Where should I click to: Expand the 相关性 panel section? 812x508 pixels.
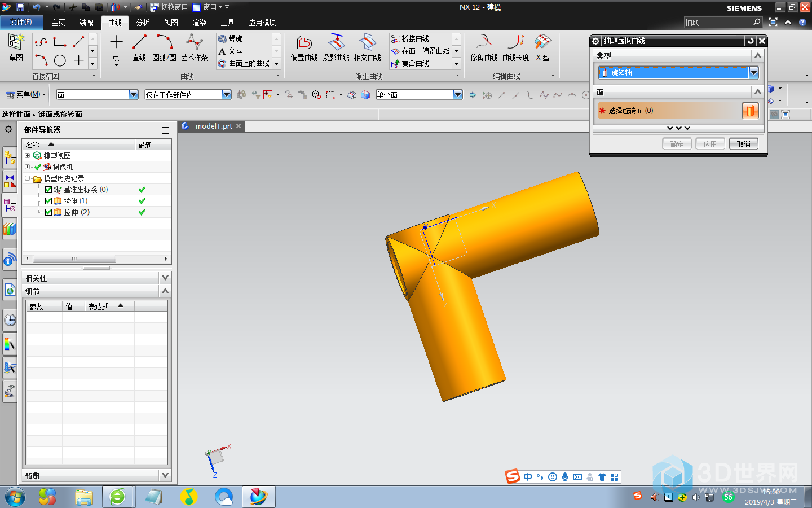(165, 278)
